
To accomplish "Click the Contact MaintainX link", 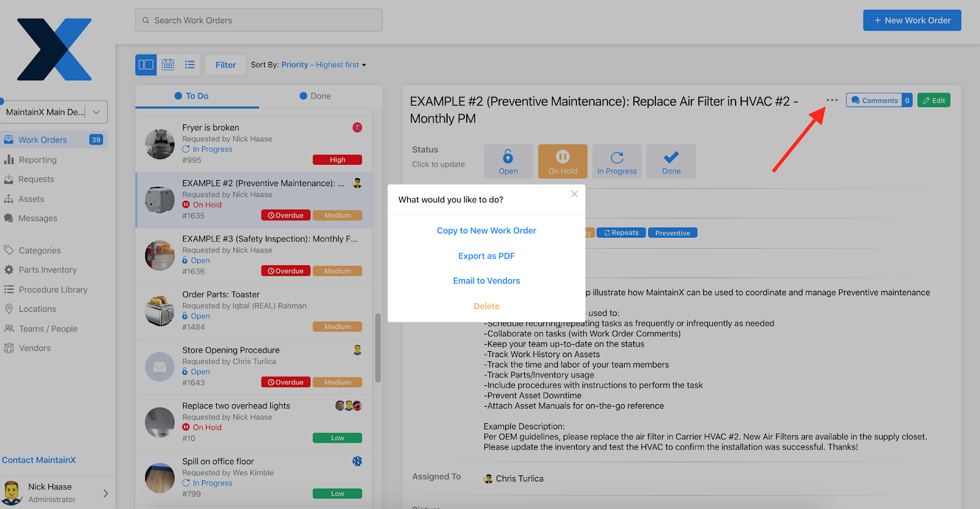I will pos(39,460).
